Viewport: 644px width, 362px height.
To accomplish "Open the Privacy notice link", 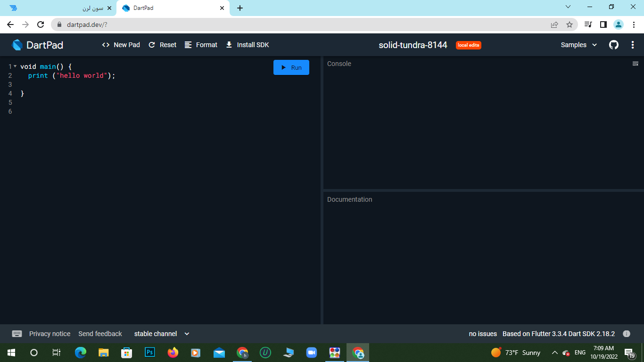I will coord(50,334).
